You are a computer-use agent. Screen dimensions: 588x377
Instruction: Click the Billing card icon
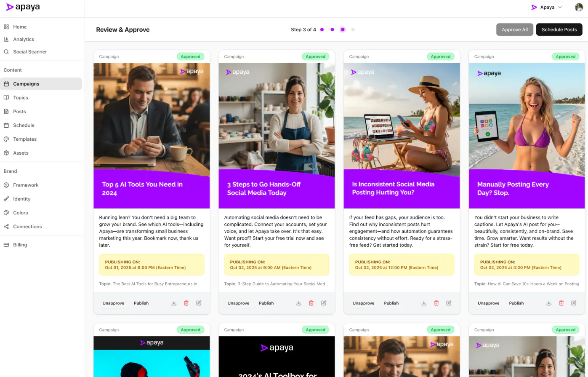tap(6, 245)
